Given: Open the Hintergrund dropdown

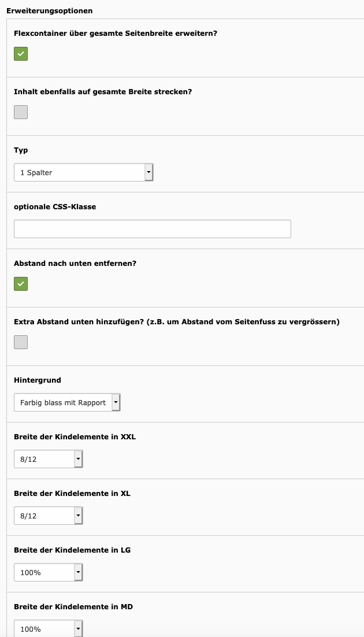Looking at the screenshot, I should 67,402.
